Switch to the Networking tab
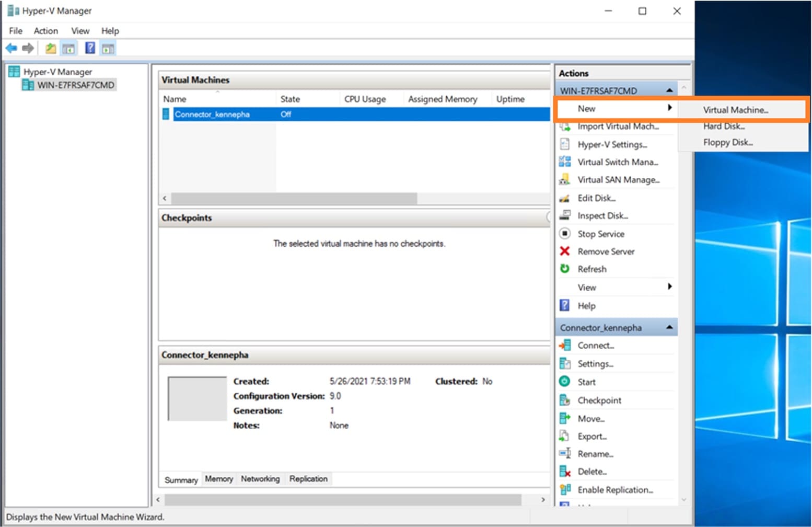Viewport: 812px width, 527px height. pyautogui.click(x=260, y=478)
